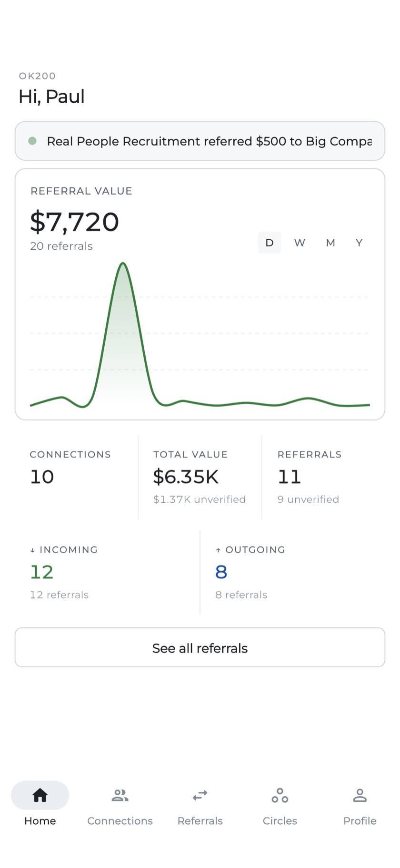Screen dimensions: 400x868
Task: Select the Connections tab label
Action: click(x=120, y=821)
